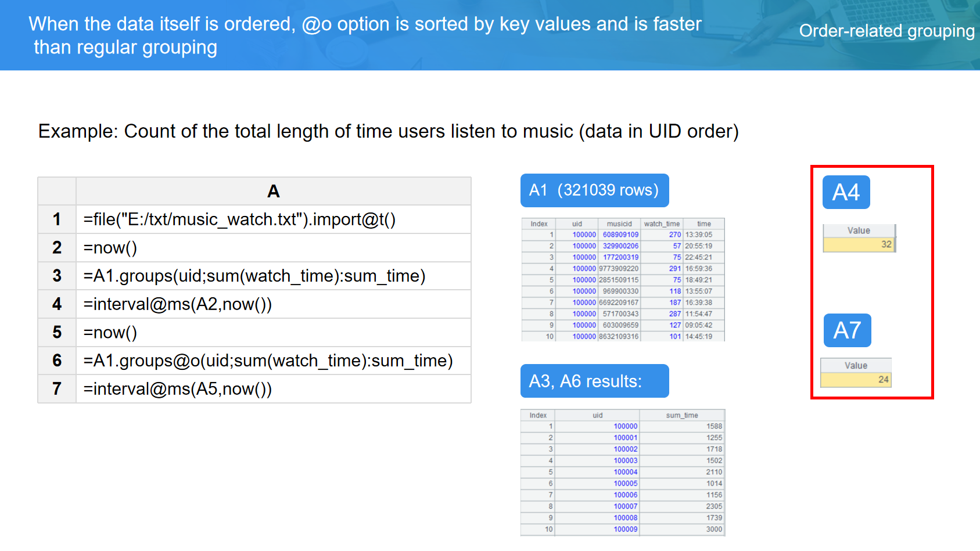Click the watch_time column header
The width and height of the screenshot is (980, 551).
tap(662, 224)
